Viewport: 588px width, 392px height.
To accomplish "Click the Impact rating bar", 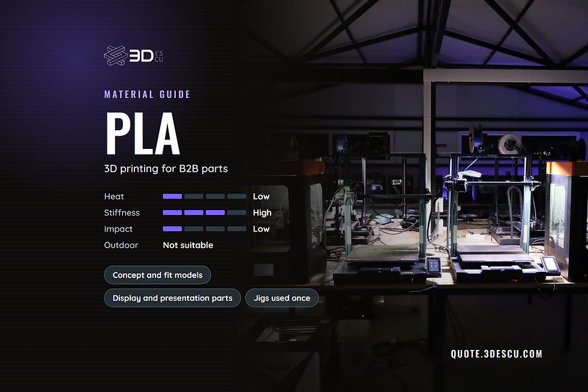I will pos(205,229).
